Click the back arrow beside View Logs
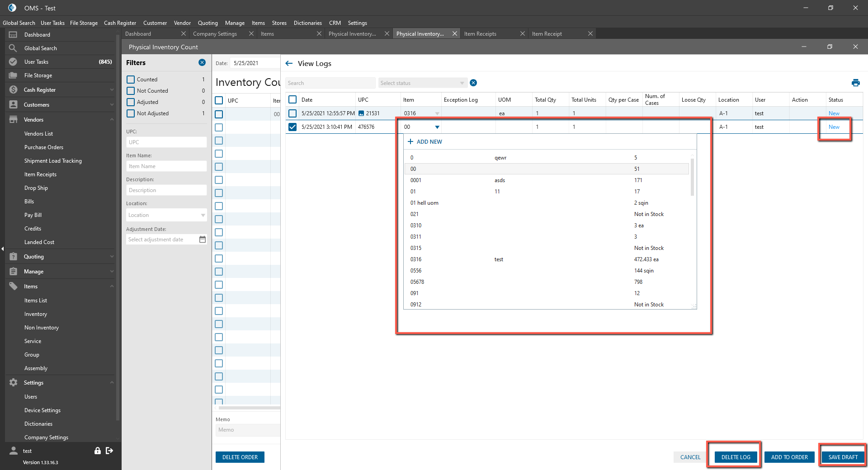 click(289, 63)
